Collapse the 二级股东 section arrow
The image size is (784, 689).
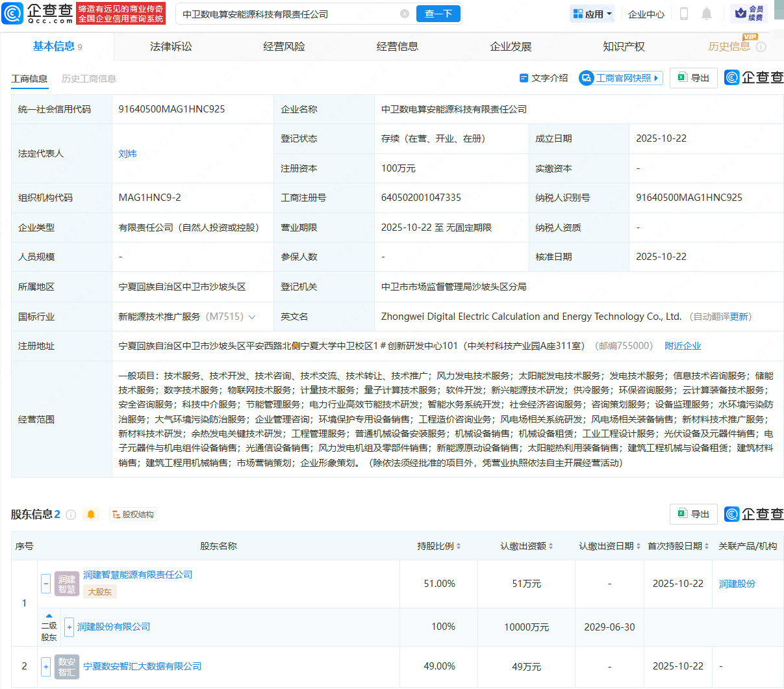coord(49,616)
